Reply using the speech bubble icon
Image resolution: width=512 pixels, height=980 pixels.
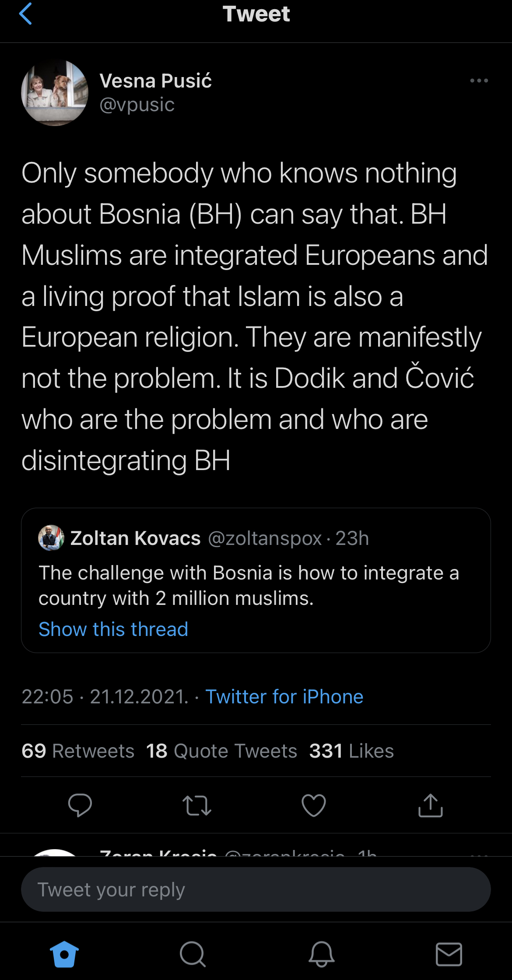point(80,805)
